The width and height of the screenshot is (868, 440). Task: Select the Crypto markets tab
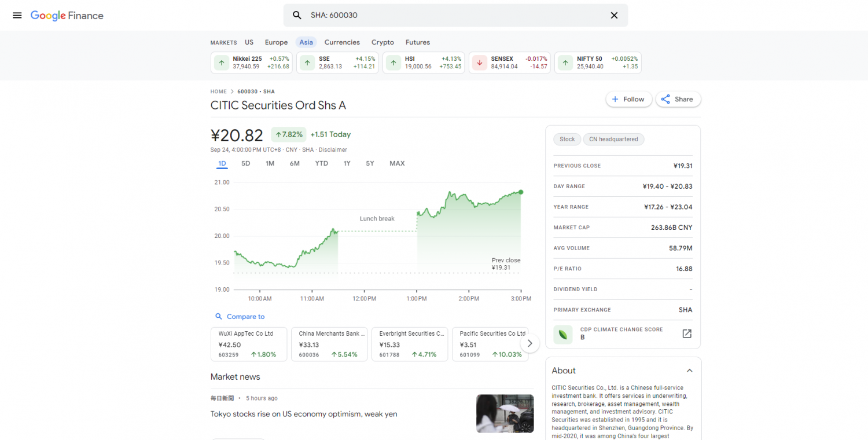pos(382,42)
